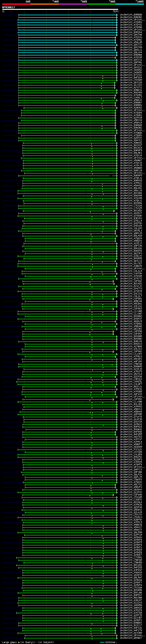The width and height of the screenshot is (146, 644).
Task: Click the cyan ~100% identity legend segment
Action: [x=130, y=4]
